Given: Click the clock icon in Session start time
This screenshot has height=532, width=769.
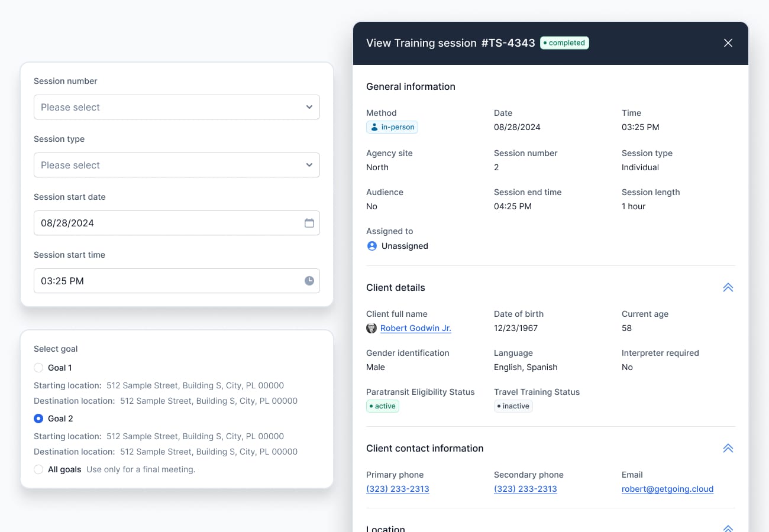Looking at the screenshot, I should pyautogui.click(x=309, y=281).
